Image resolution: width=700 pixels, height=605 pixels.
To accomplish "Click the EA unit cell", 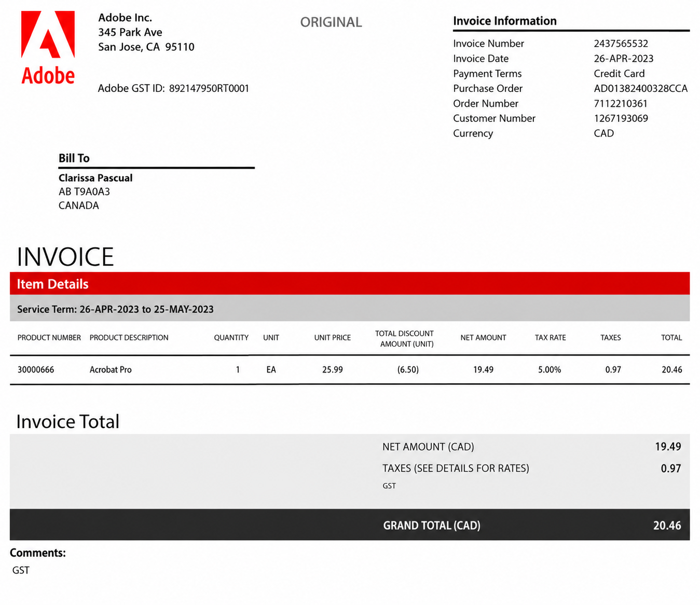I will [271, 370].
